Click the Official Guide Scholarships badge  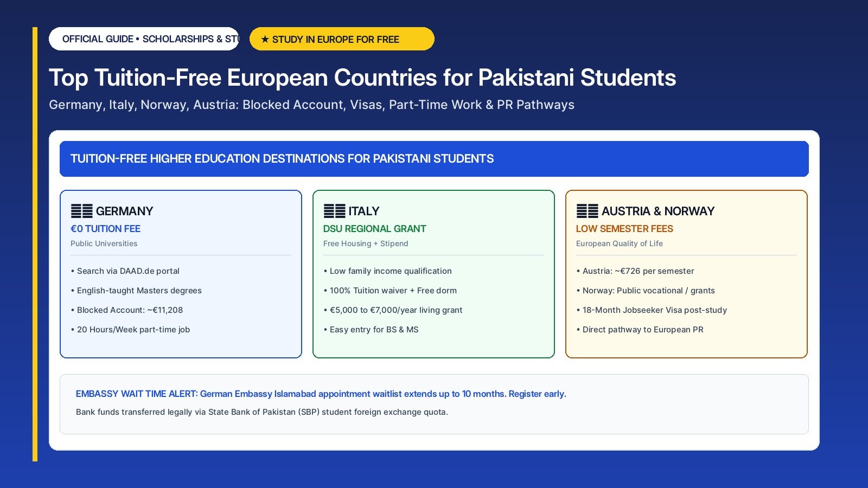[x=144, y=39]
